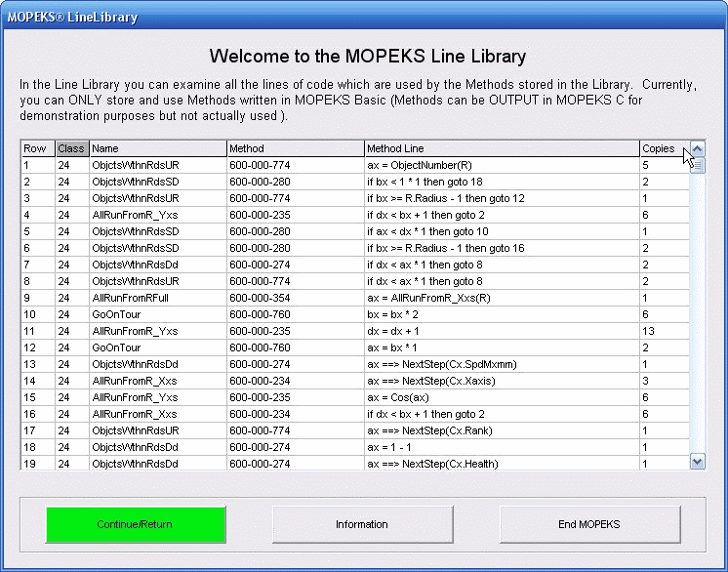Click the Row column header
This screenshot has width=728, height=572.
[x=38, y=148]
